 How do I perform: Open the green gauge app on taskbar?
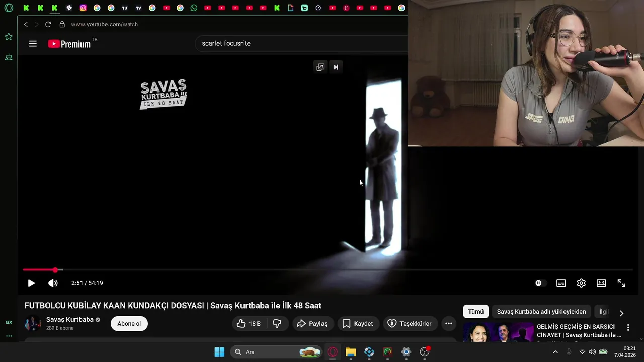click(x=387, y=352)
